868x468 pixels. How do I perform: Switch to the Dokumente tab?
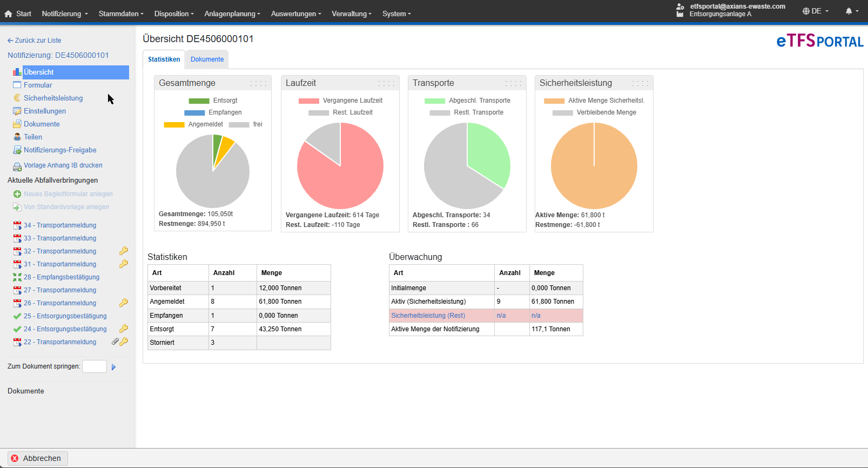click(207, 59)
